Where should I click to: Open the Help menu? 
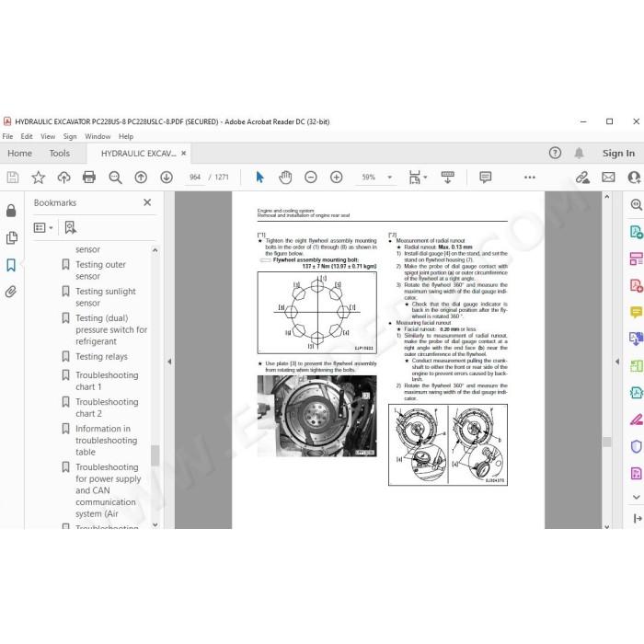pyautogui.click(x=126, y=136)
